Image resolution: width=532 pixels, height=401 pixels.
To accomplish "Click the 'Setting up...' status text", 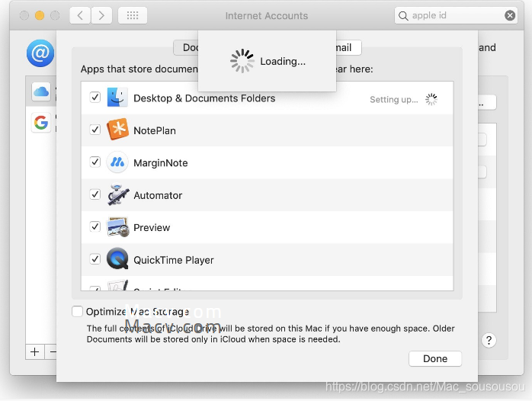I will 393,100.
